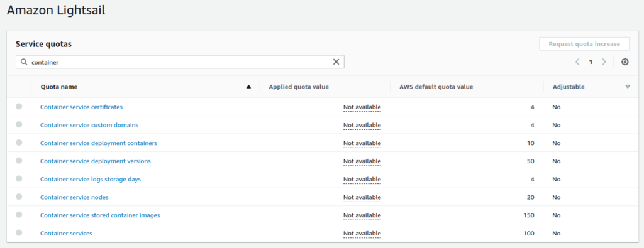Clear the search field with X
The height and width of the screenshot is (248, 644).
click(x=336, y=62)
